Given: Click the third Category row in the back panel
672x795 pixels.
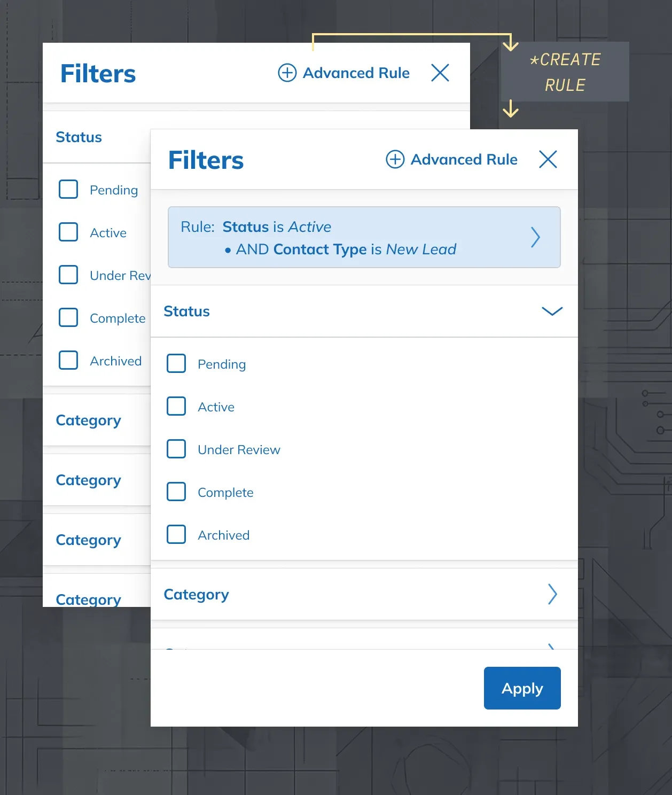Looking at the screenshot, I should 97,540.
